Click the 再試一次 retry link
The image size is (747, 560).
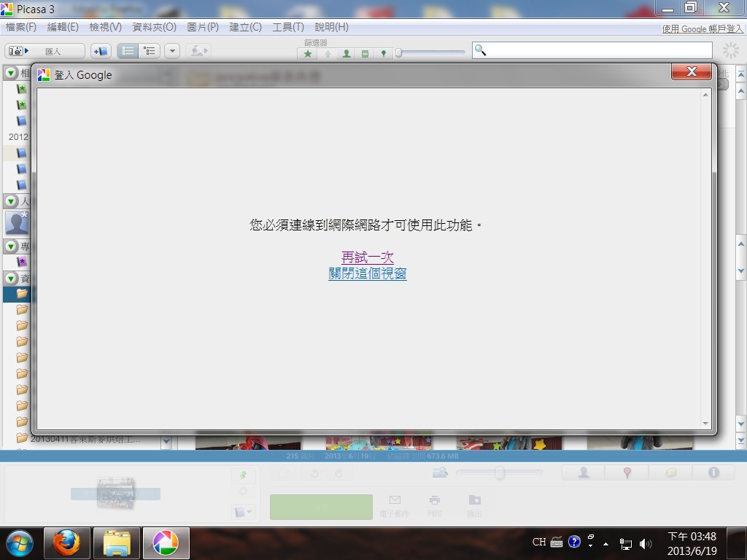pyautogui.click(x=368, y=257)
